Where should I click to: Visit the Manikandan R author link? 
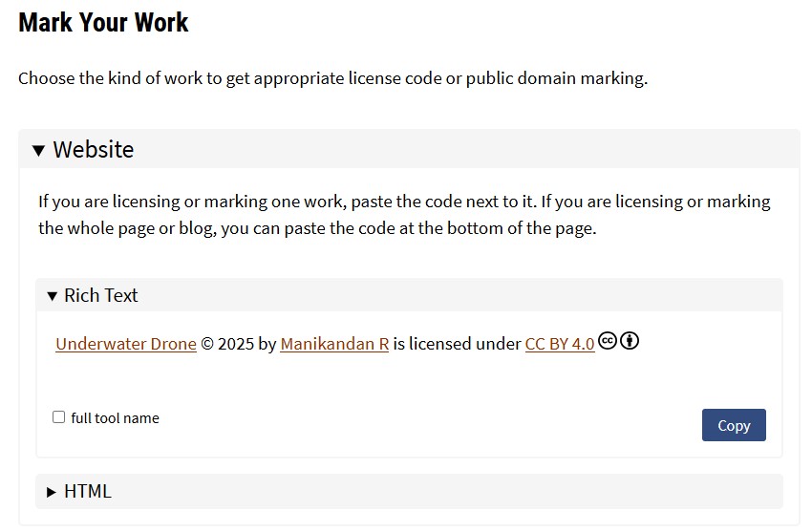coord(334,344)
